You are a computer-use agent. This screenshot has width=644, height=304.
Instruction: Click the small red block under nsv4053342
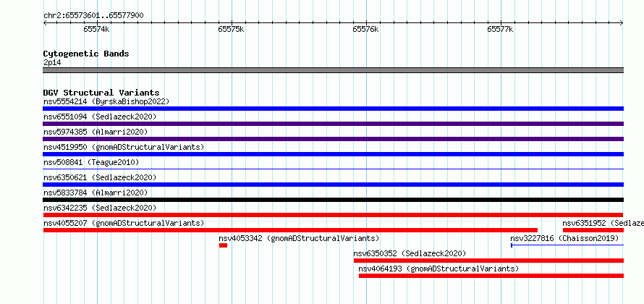[223, 245]
